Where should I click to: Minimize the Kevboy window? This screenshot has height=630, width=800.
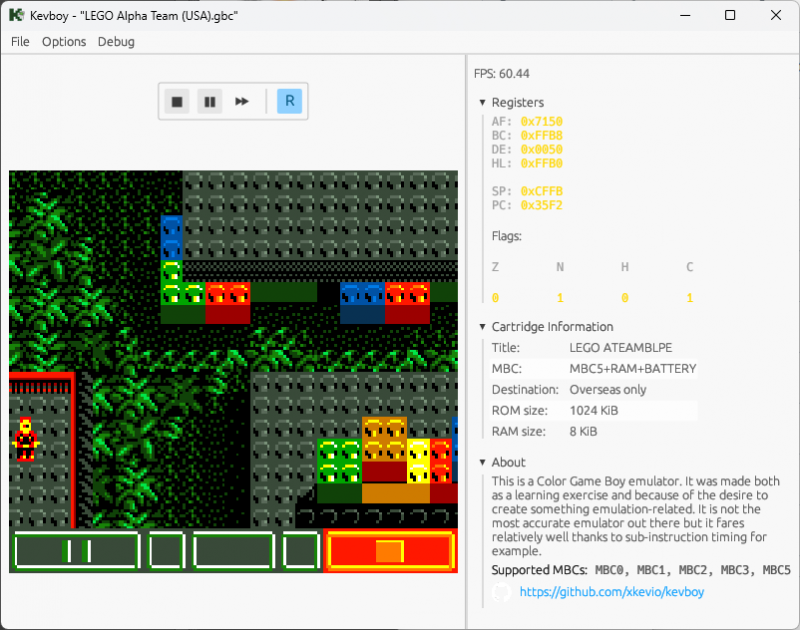685,15
